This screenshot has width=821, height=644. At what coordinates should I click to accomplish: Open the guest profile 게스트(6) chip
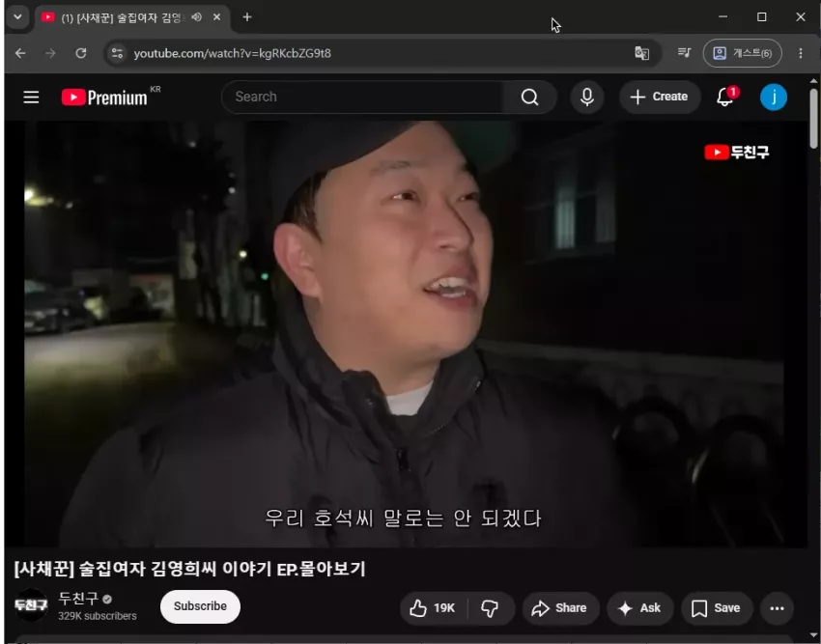click(743, 53)
